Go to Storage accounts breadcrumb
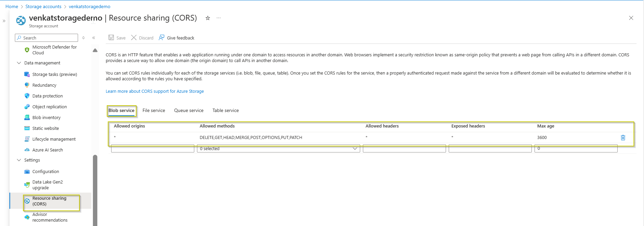This screenshot has width=644, height=226. pos(44,6)
